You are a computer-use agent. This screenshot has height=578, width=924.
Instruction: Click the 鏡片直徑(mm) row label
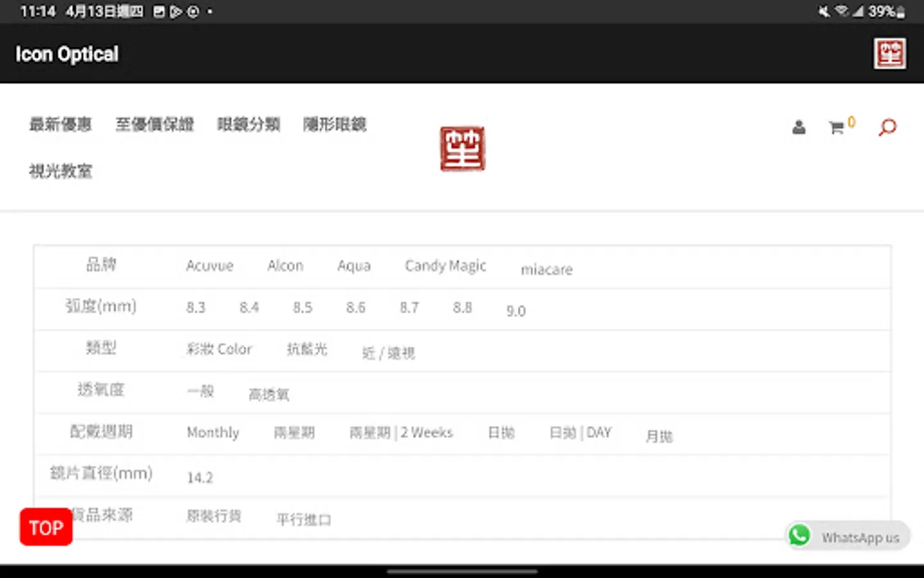coord(101,473)
